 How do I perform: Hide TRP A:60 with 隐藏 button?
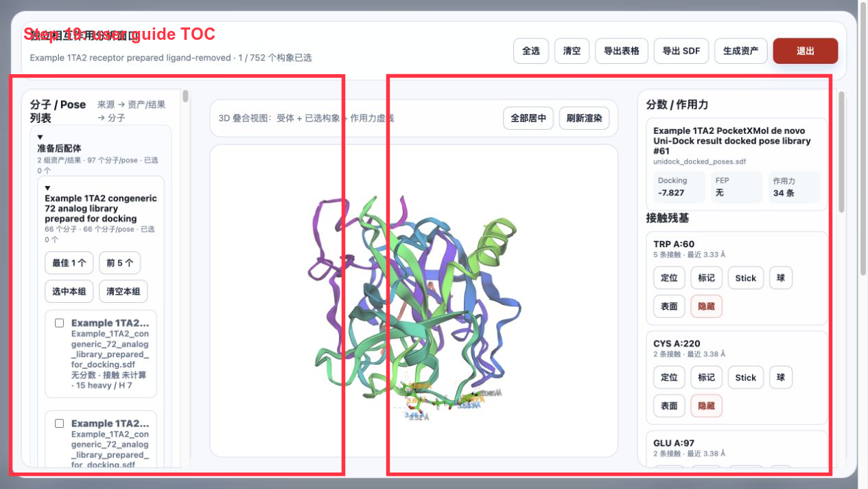[707, 306]
